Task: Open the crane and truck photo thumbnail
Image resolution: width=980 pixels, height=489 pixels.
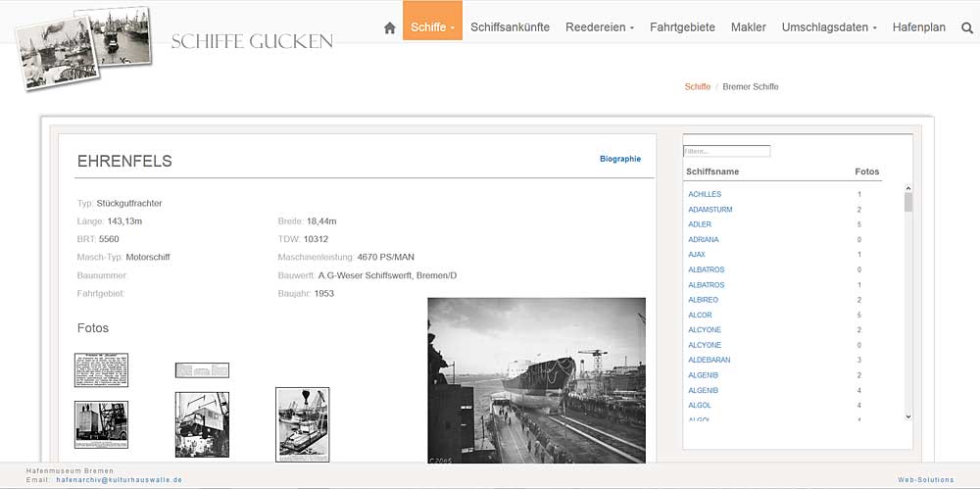Action: (x=101, y=424)
